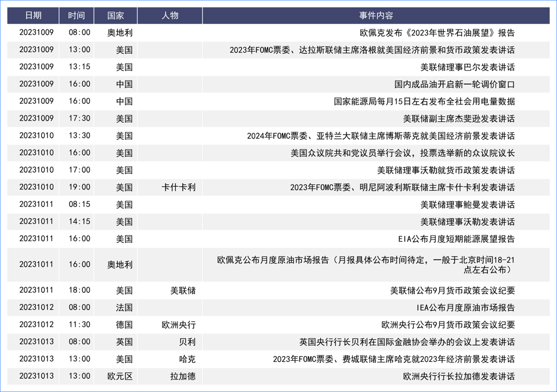Click 国内成品油开启新一轮调价窗口
This screenshot has height=392, width=557.
click(454, 85)
